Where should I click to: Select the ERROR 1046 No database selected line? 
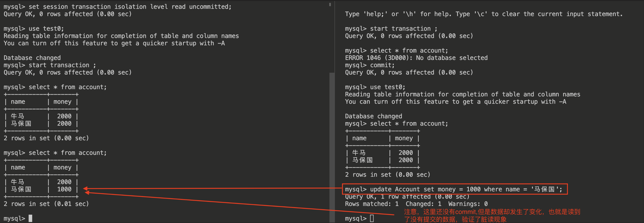[416, 58]
